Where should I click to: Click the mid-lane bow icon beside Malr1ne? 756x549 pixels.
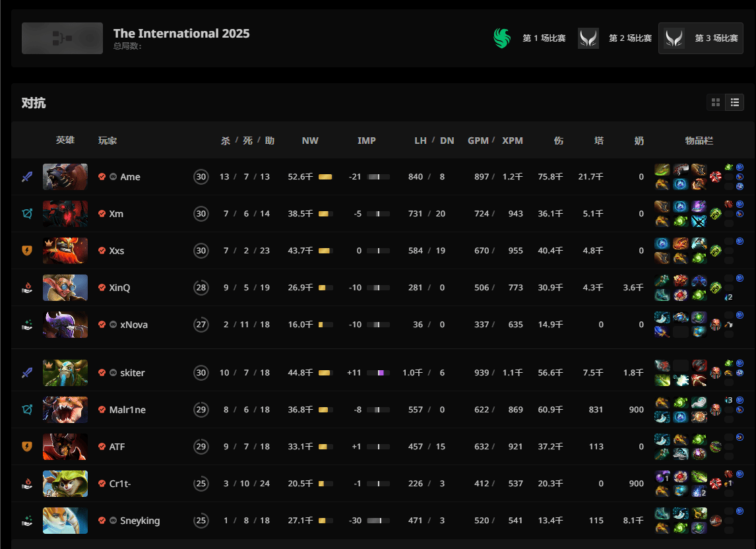pyautogui.click(x=27, y=410)
